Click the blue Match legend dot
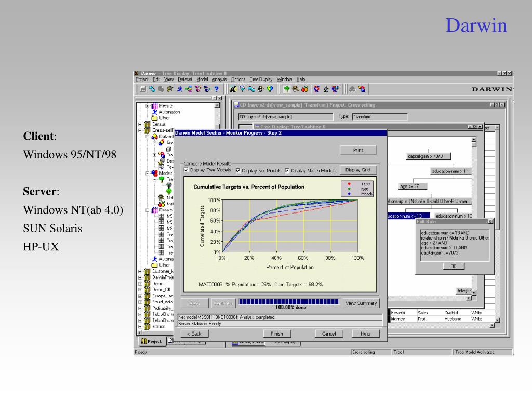 click(349, 194)
